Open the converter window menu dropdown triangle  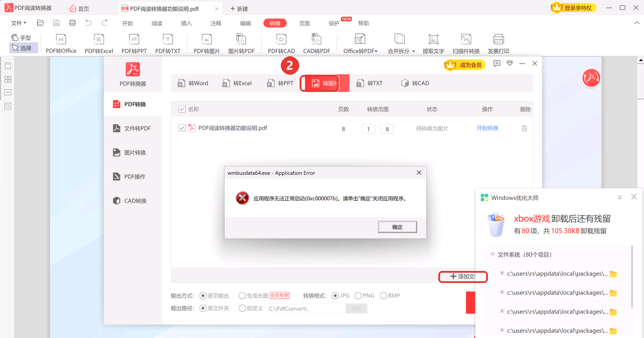click(x=510, y=64)
